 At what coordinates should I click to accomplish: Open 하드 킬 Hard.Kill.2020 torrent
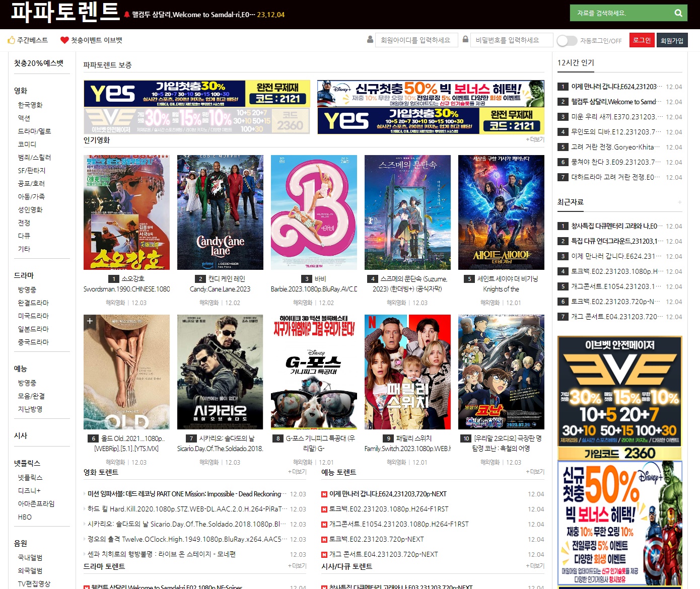(x=187, y=509)
